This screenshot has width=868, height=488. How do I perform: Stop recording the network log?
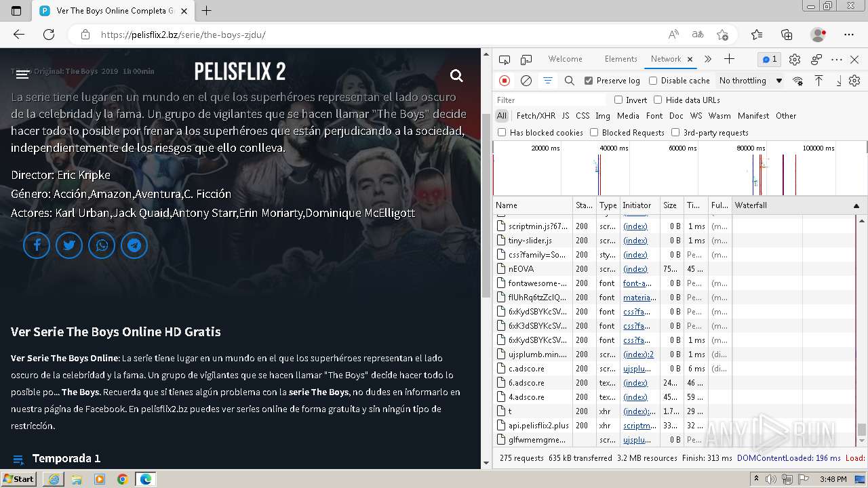[505, 81]
